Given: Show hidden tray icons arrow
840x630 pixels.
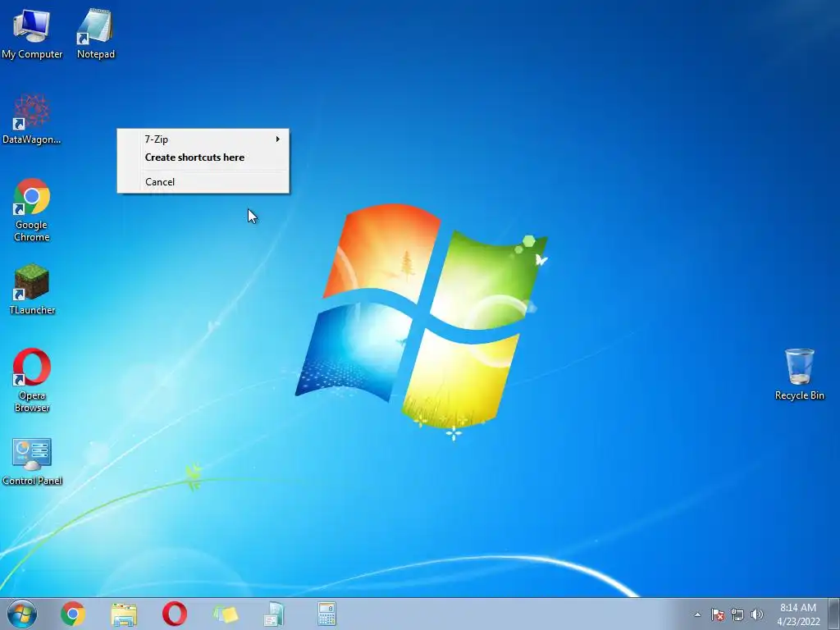Looking at the screenshot, I should coord(697,614).
